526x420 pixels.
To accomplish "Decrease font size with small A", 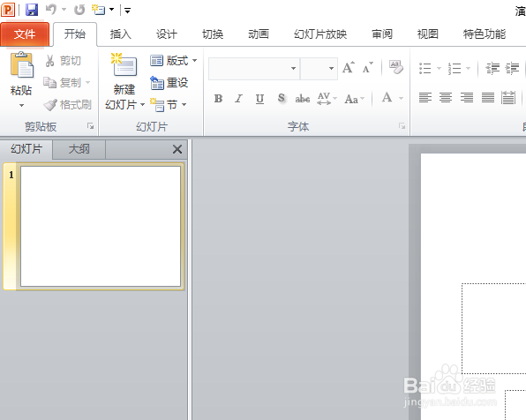I will 368,67.
